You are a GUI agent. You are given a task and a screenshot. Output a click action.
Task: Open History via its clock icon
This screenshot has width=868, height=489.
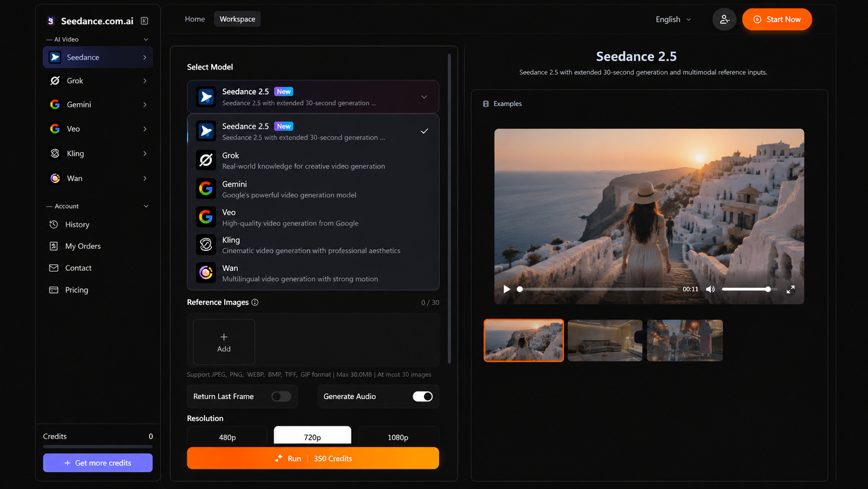(x=53, y=224)
